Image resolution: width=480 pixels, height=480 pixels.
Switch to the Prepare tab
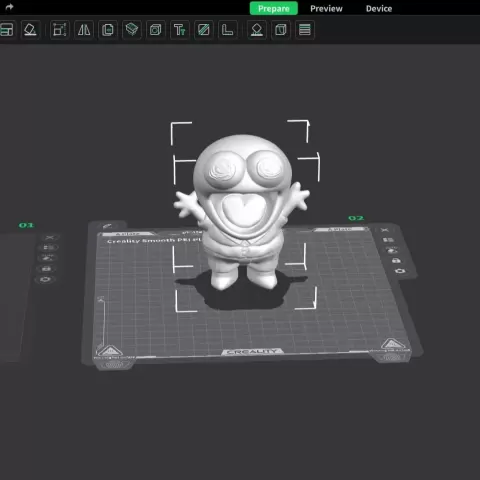click(x=273, y=8)
